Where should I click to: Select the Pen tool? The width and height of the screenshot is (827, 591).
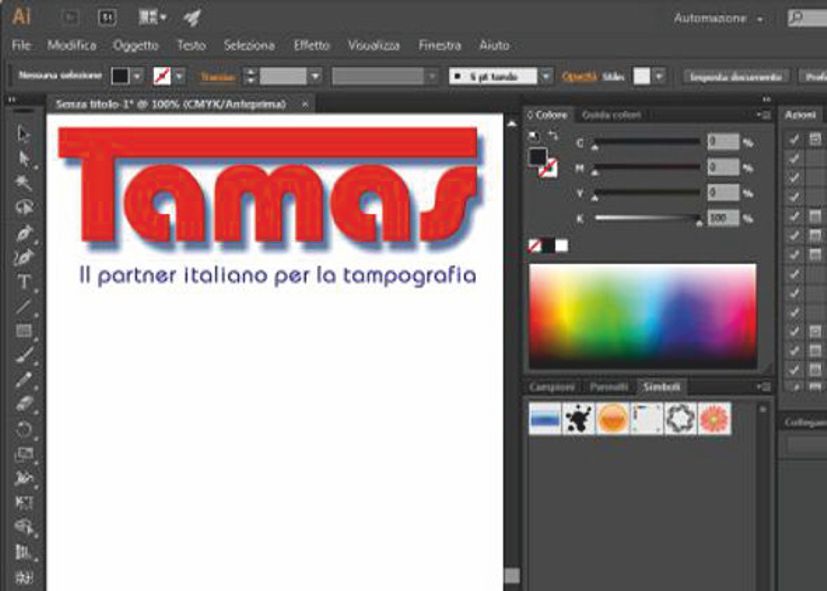[23, 232]
